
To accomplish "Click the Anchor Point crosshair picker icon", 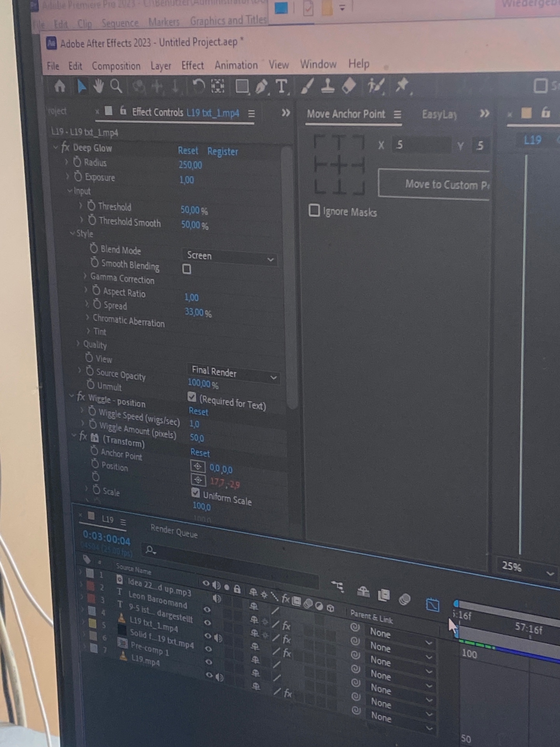I will tap(198, 466).
